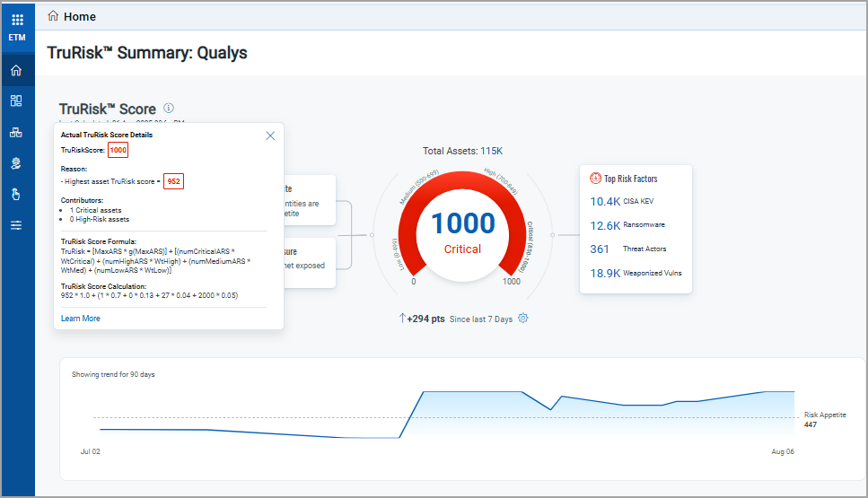Click the 'Showing trend for 90 days' label
This screenshot has width=868, height=498.
coord(113,374)
